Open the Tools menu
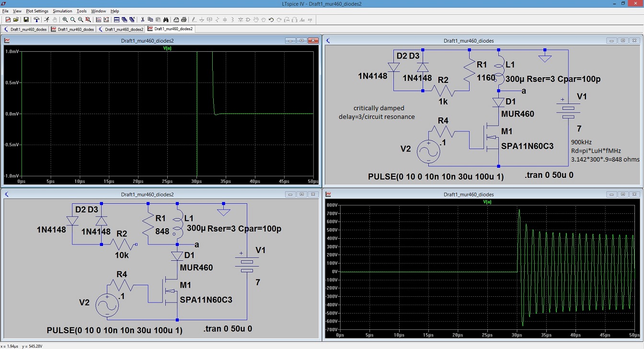The width and height of the screenshot is (644, 349). click(x=81, y=11)
